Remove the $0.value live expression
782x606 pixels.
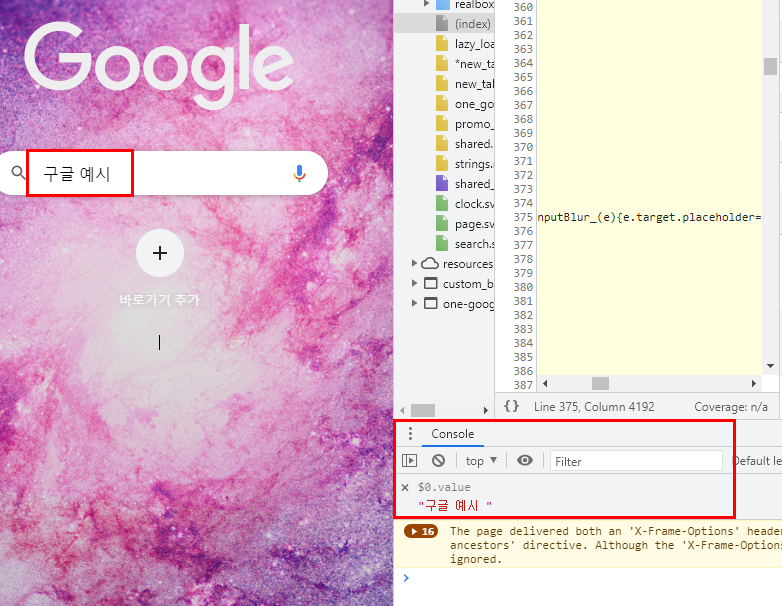(x=405, y=487)
